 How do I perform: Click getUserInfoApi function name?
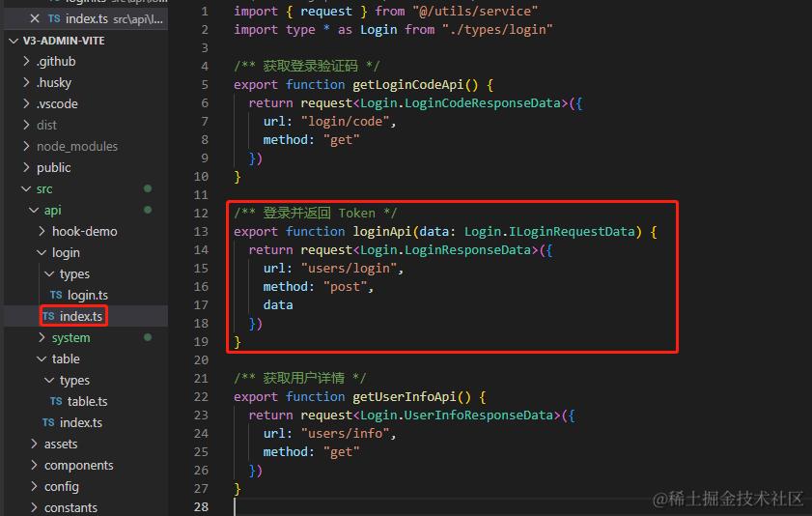click(x=405, y=396)
